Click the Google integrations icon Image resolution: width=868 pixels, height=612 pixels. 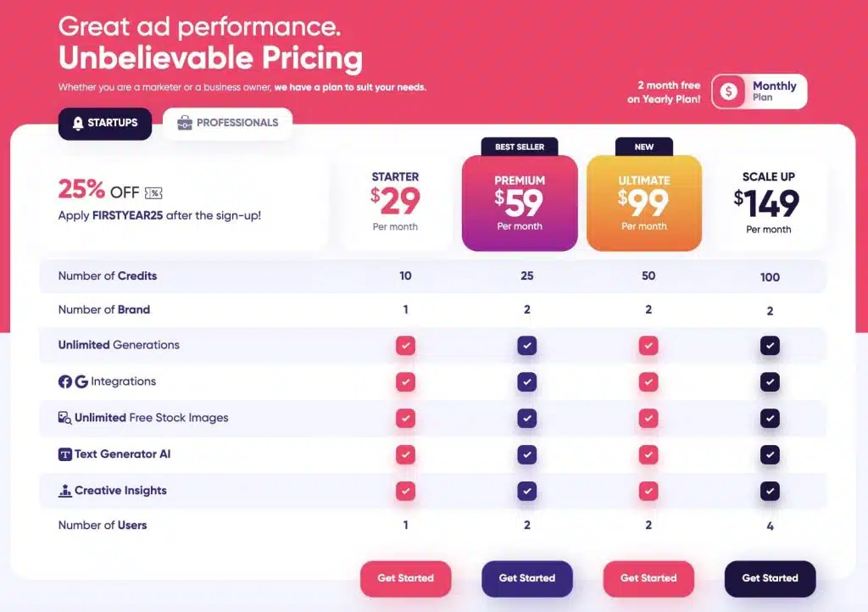coord(81,381)
